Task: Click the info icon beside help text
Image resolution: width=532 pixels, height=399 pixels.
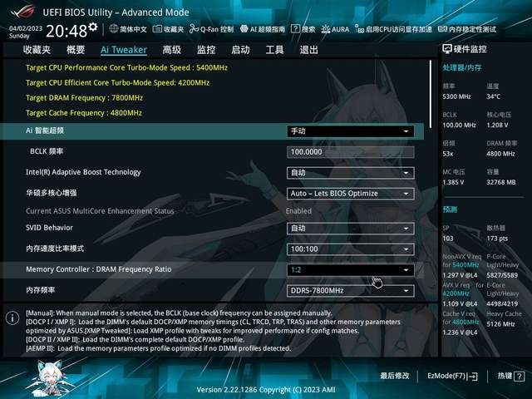Action: (x=12, y=318)
